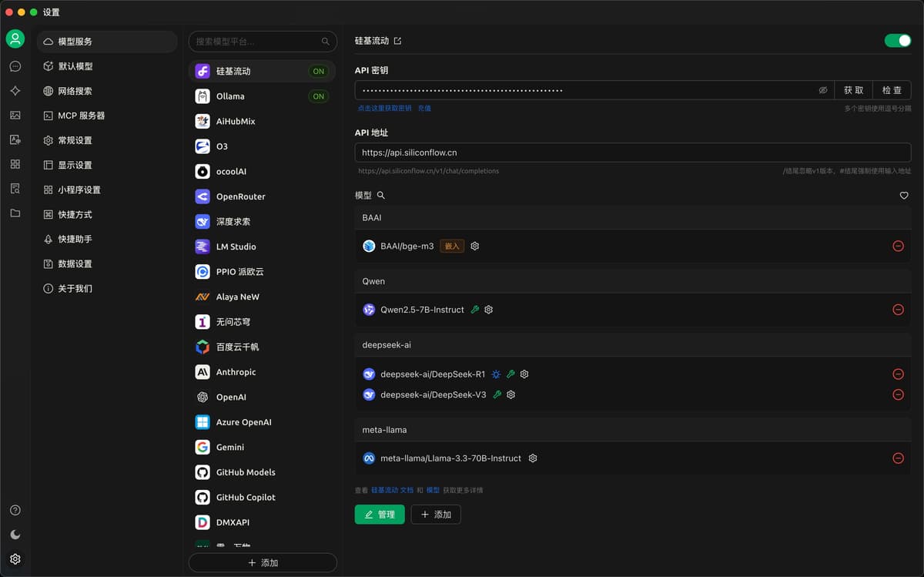Open the knowledge base icon in sidebar
This screenshot has width=924, height=577.
15,188
